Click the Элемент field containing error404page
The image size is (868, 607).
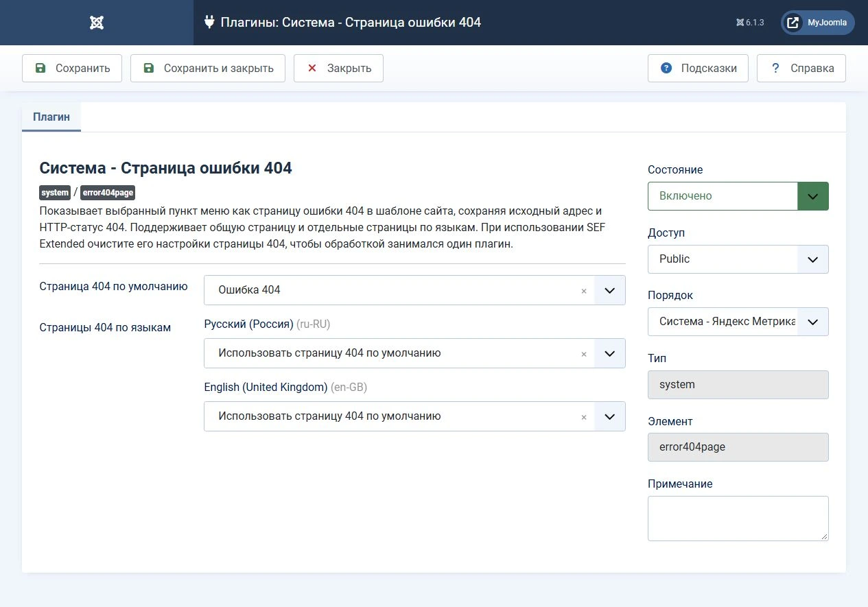point(738,447)
